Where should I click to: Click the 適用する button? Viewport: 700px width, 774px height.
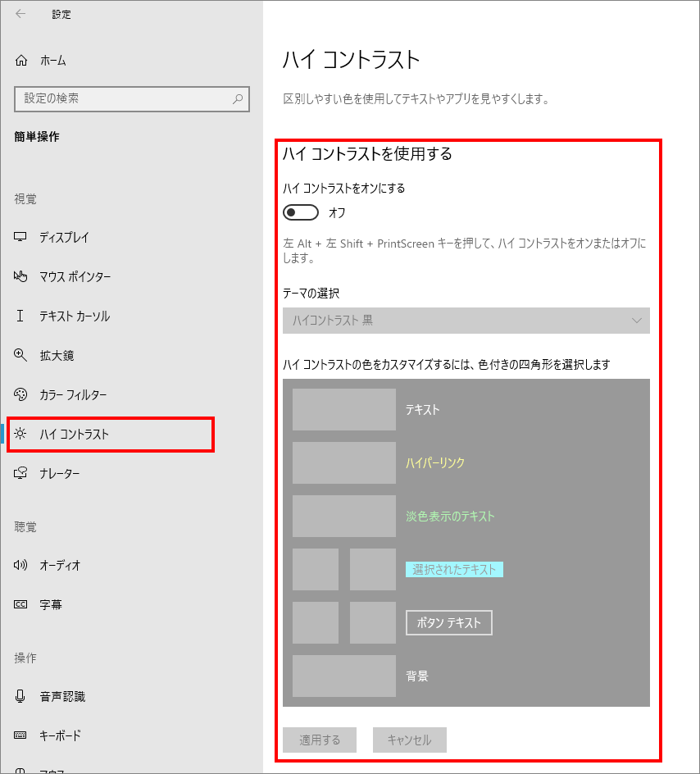(x=320, y=740)
